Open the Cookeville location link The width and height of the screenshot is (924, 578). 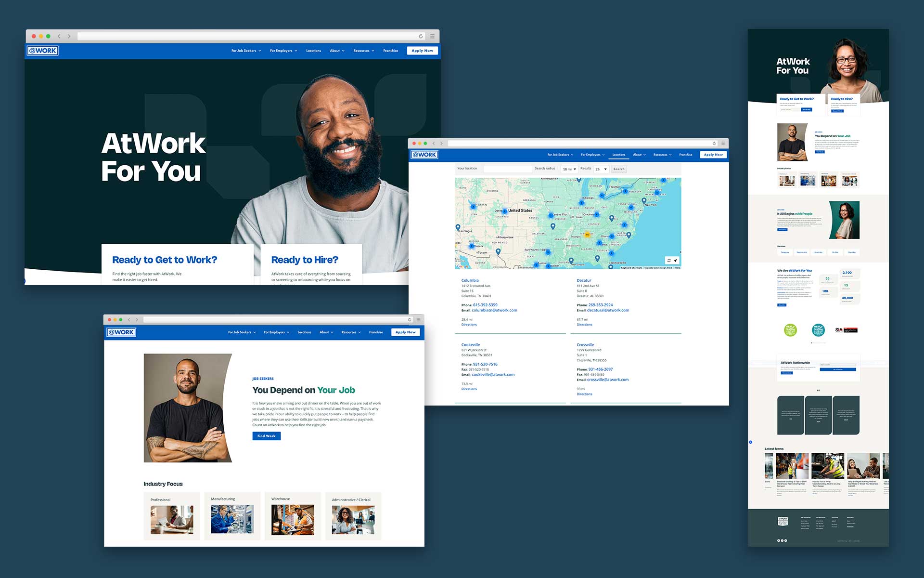point(471,345)
